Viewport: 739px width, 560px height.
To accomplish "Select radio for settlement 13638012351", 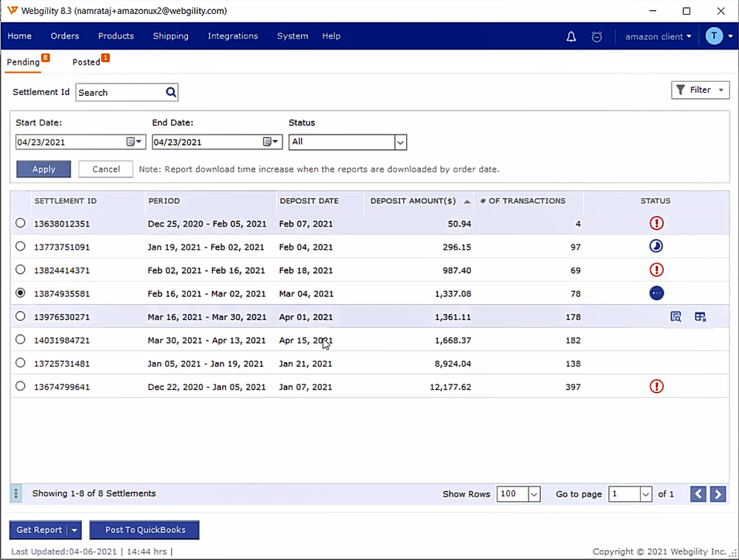I will (20, 223).
